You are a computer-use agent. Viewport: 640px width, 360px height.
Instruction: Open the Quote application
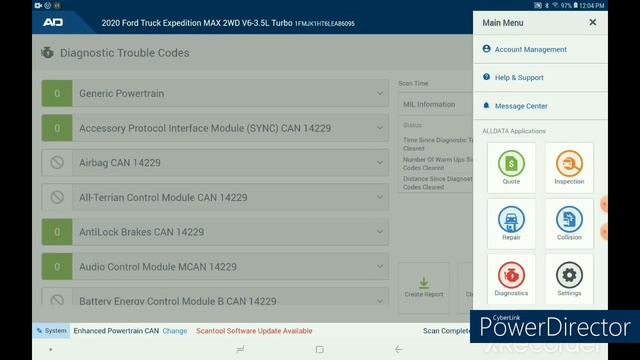coord(511,168)
